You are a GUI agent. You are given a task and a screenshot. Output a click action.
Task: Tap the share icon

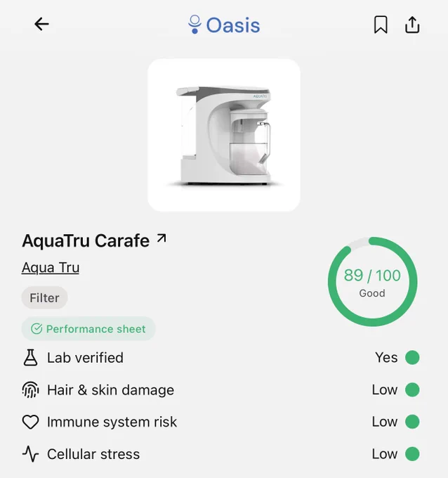point(412,25)
